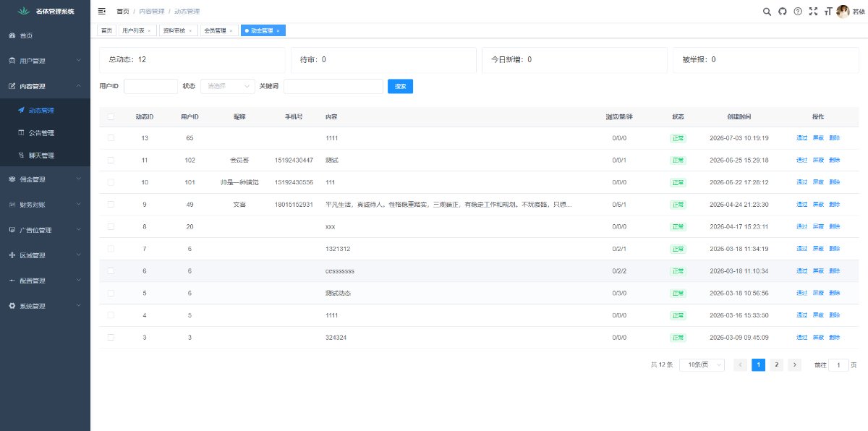Open the search magnifier in top bar
Image resolution: width=868 pixels, height=431 pixels.
pyautogui.click(x=767, y=12)
